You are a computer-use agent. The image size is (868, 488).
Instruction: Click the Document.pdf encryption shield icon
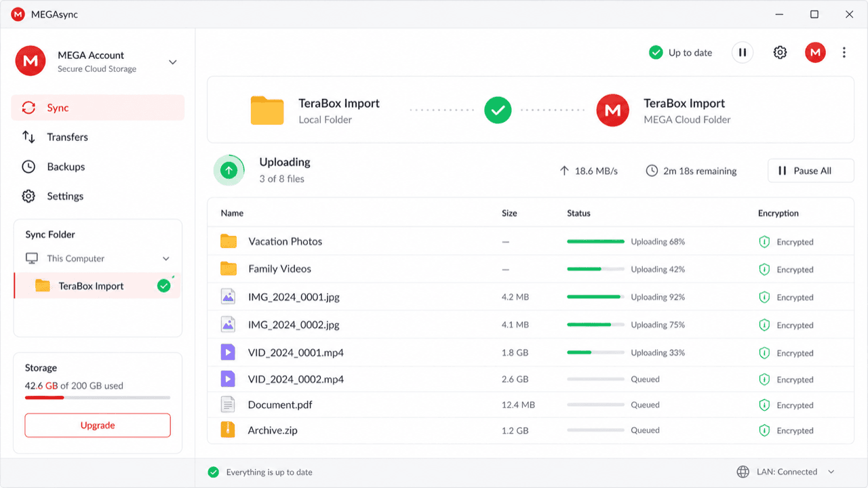coord(764,405)
